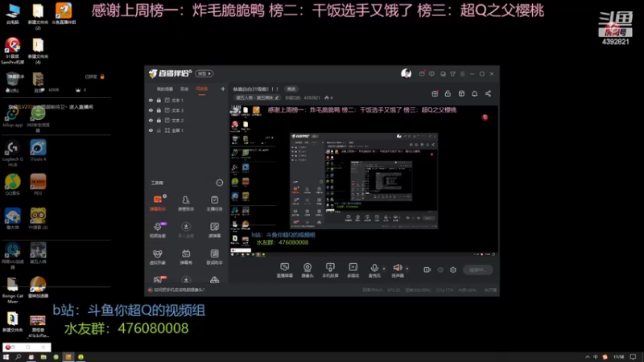Expand the speaker options arrow
This screenshot has height=362, width=644.
(x=407, y=269)
